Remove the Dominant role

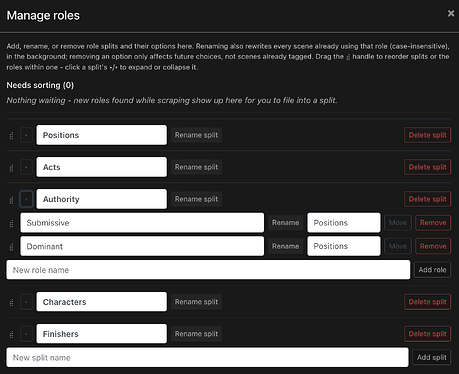(x=433, y=246)
